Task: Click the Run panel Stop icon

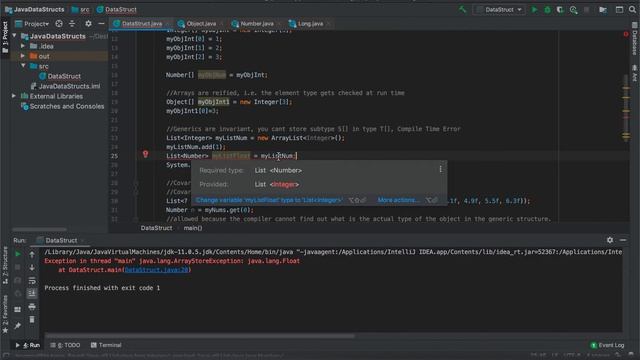Action: [18, 267]
